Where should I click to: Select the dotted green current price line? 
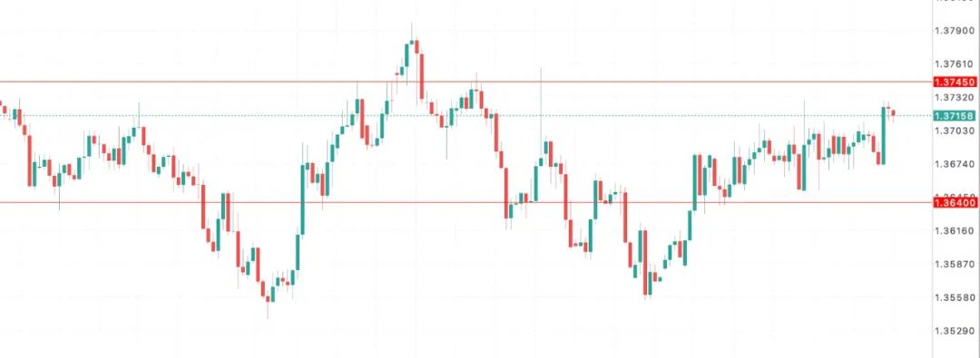pos(465,116)
